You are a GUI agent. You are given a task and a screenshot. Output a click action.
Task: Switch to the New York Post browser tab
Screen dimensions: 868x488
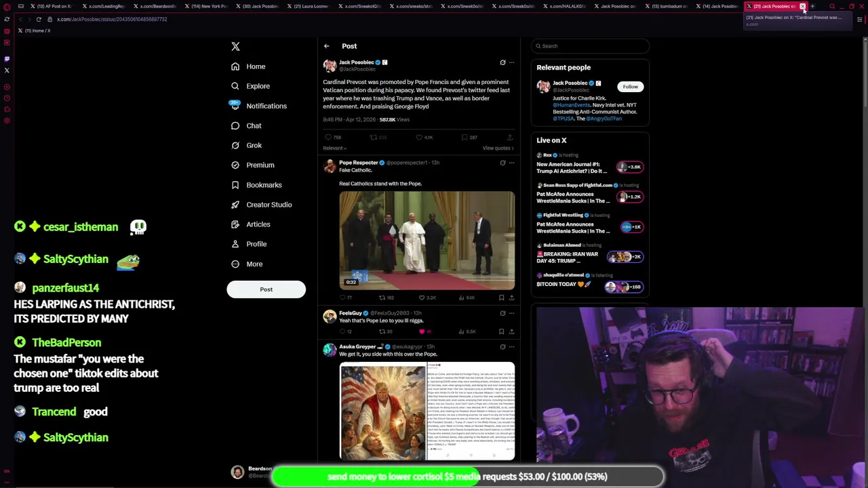(206, 6)
